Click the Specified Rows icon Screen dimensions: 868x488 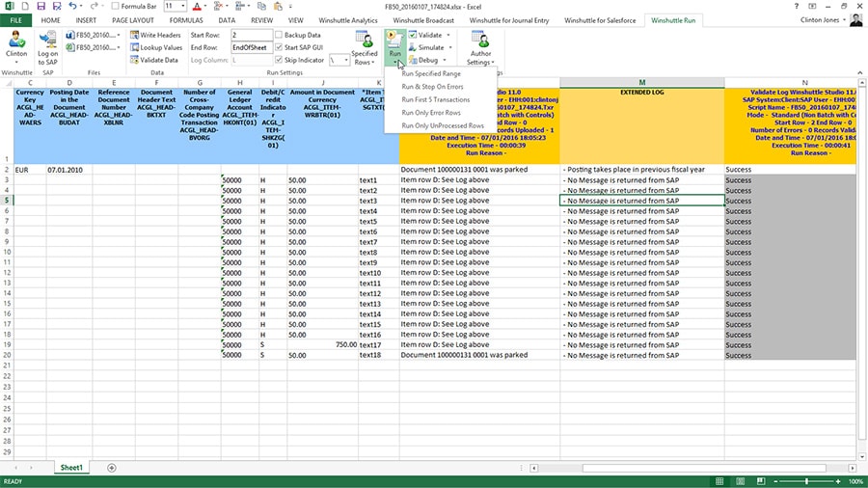point(365,40)
